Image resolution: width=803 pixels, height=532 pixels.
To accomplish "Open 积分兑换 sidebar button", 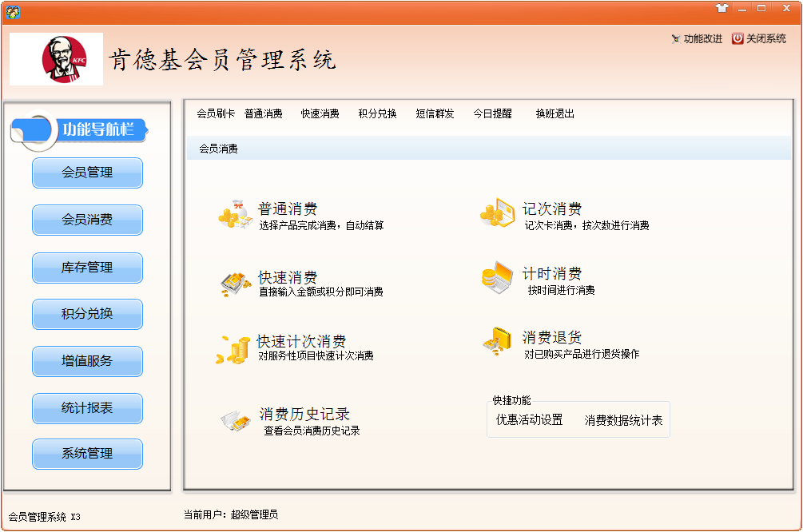I will point(88,315).
